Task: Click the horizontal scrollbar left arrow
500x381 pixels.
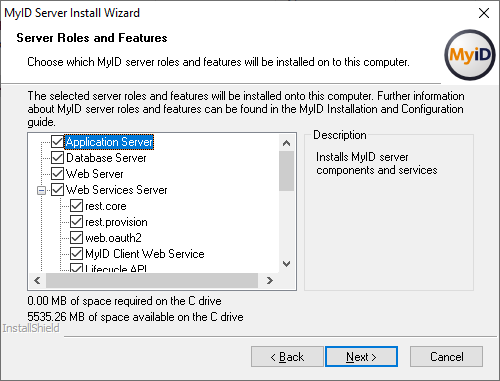Action: tap(37, 281)
